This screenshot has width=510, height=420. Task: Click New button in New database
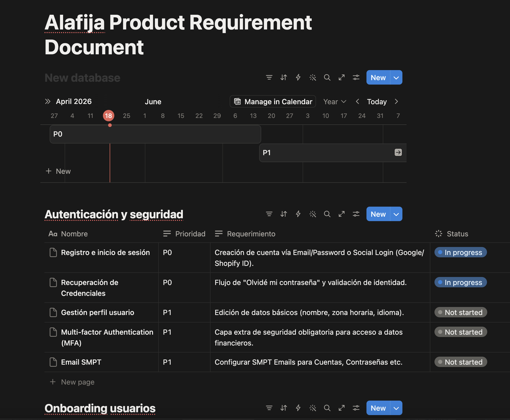[x=378, y=77]
